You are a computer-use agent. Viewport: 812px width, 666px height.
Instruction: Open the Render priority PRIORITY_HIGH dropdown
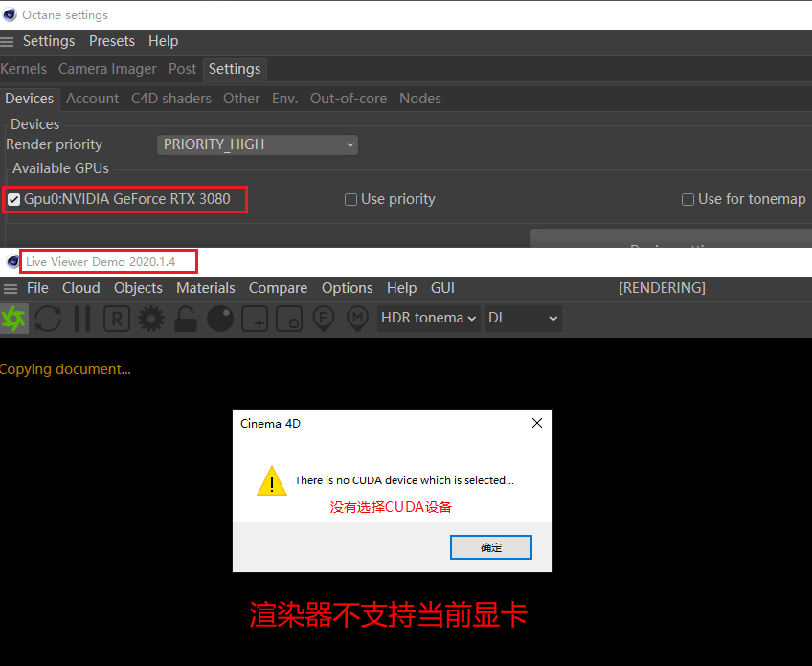tap(258, 144)
